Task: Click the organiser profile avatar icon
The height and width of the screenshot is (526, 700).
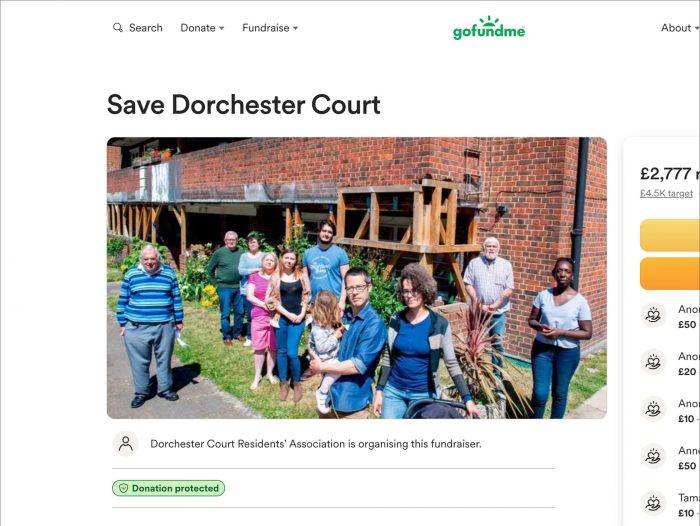Action: 126,444
